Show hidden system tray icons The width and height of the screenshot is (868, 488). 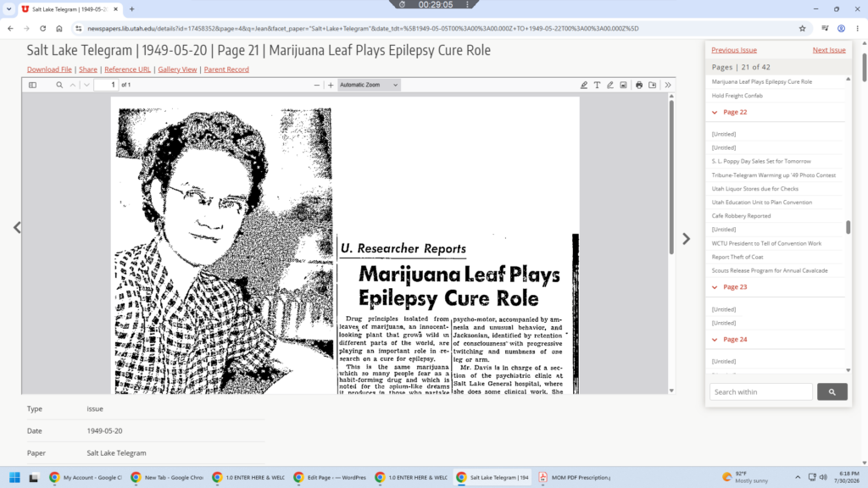(x=798, y=477)
